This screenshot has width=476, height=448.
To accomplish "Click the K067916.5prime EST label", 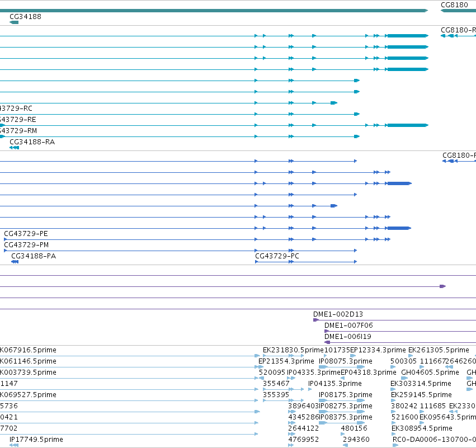I will click(28, 350).
